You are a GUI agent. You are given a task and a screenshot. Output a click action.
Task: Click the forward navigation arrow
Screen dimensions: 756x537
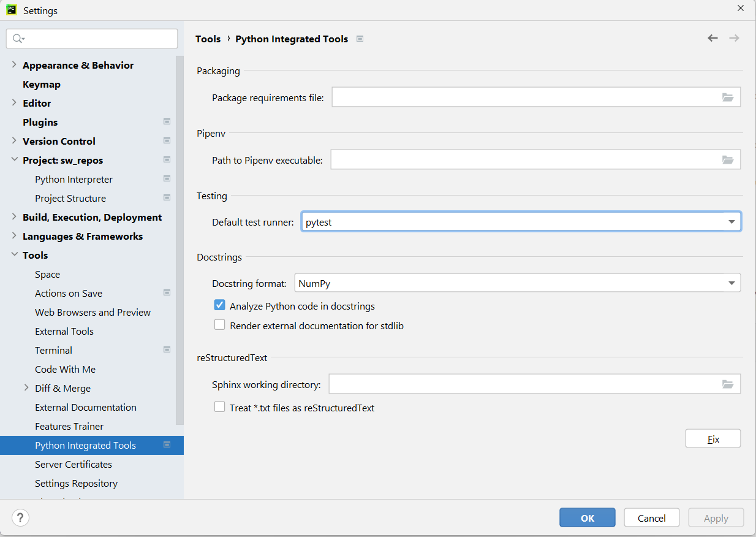click(x=734, y=38)
